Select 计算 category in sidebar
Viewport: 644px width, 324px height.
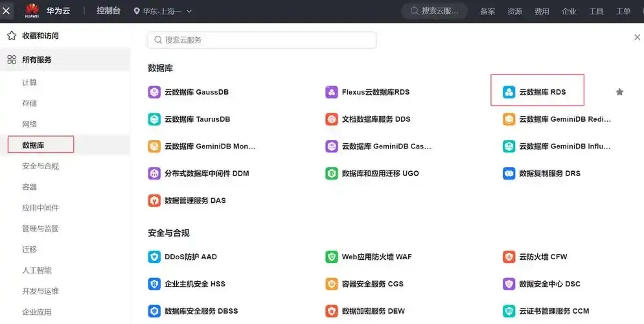30,82
